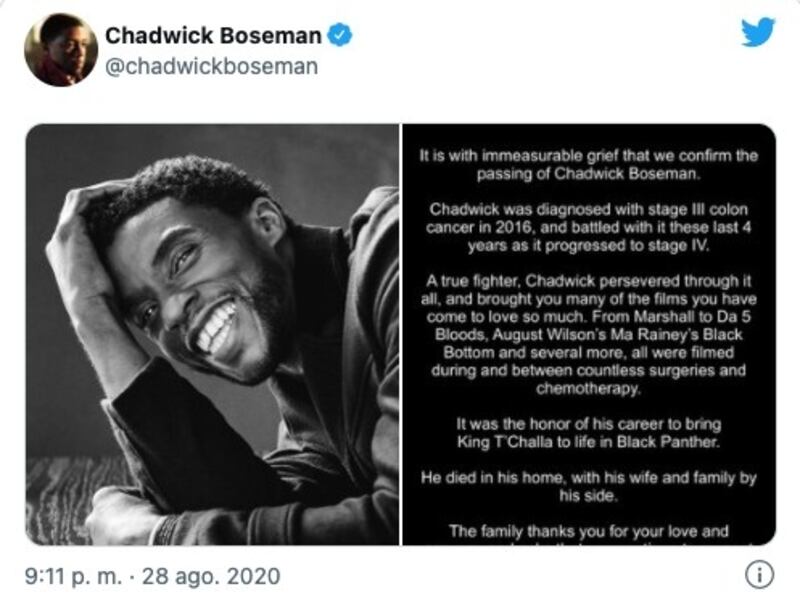Viewport: 800px width, 605px height.
Task: Click the "immeasurable grief" opening paragraph
Action: pyautogui.click(x=588, y=163)
